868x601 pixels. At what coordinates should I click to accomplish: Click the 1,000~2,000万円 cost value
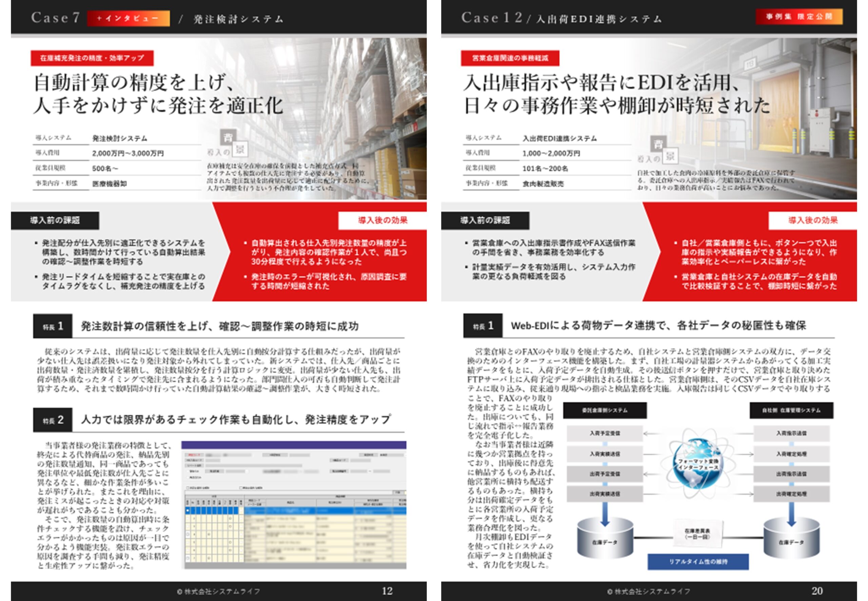point(551,153)
